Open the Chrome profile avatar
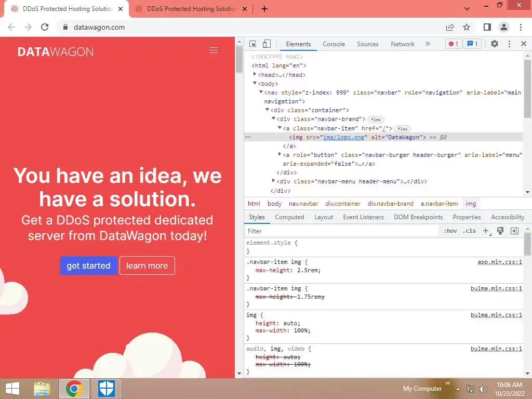The height and width of the screenshot is (399, 532). pyautogui.click(x=504, y=27)
